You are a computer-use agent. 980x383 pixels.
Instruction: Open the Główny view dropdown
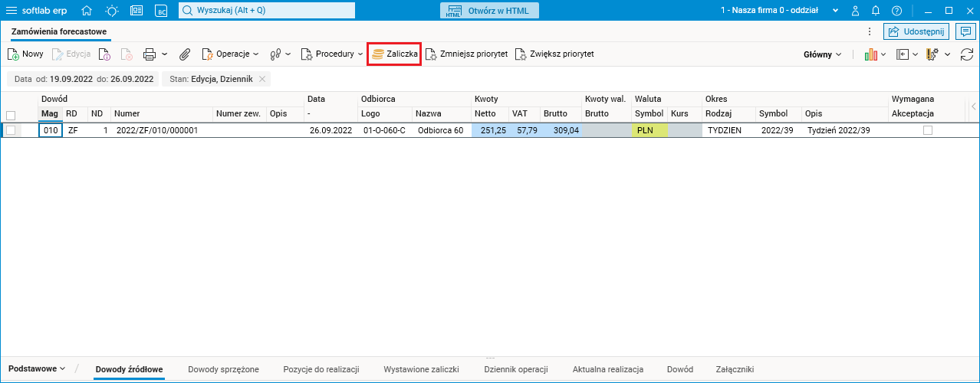[x=822, y=54]
